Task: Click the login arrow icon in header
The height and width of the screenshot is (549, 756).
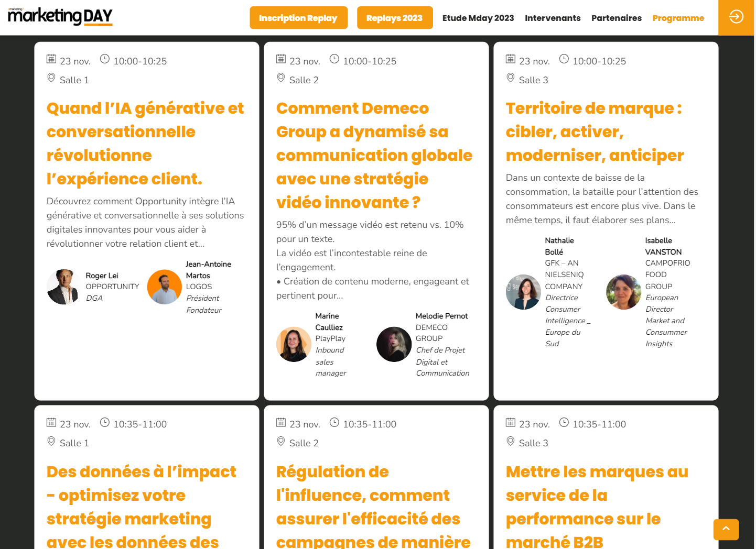Action: click(736, 17)
